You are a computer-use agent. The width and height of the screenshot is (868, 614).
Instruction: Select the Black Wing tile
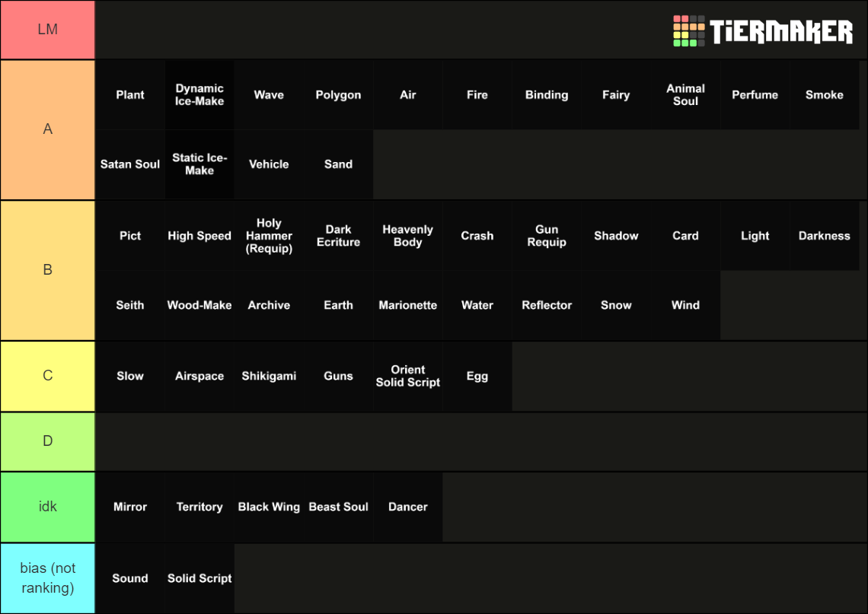click(269, 507)
